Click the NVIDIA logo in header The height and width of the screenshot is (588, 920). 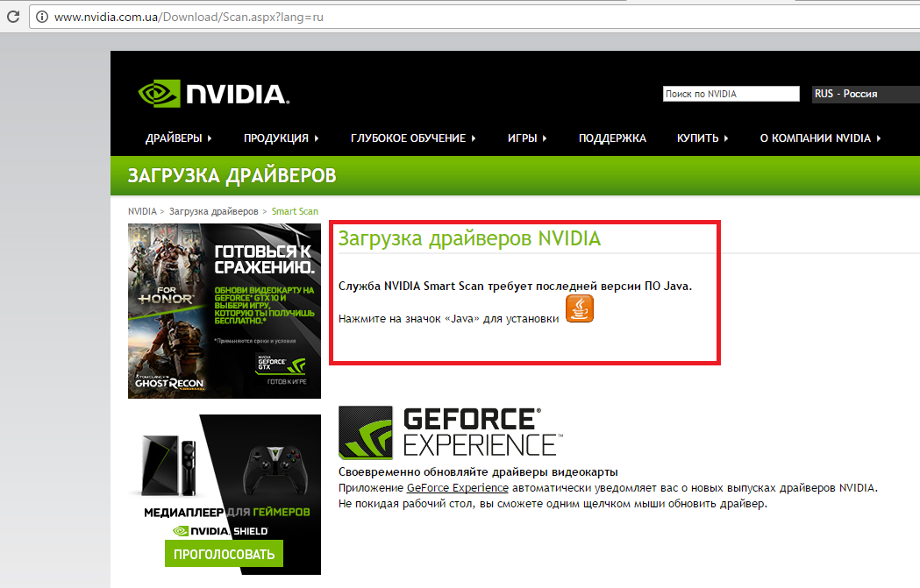click(x=214, y=94)
